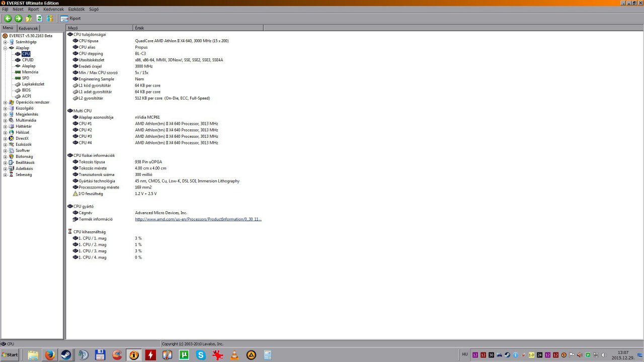Screen dimensions: 644x362
Task: Select Biztonság in the tree
Action: coord(24,156)
